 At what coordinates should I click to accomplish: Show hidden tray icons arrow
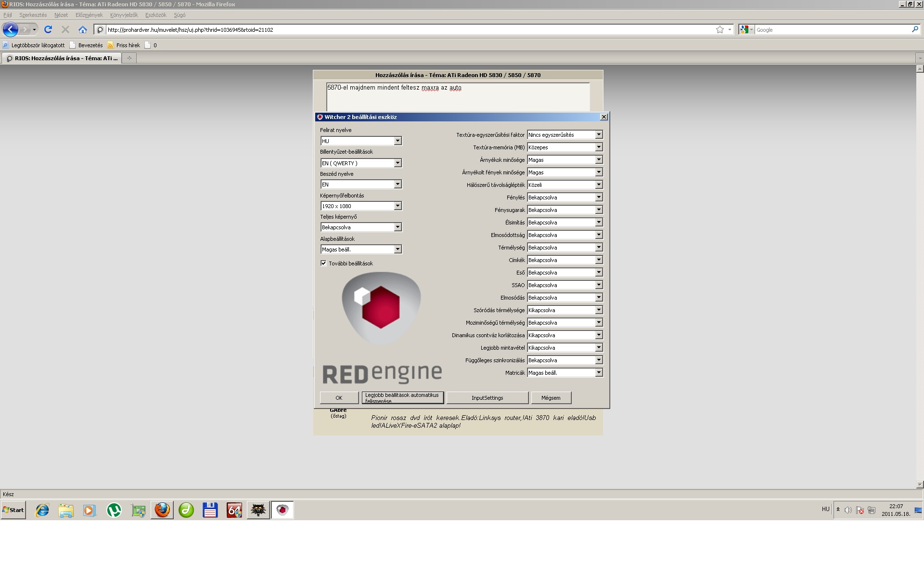click(838, 509)
